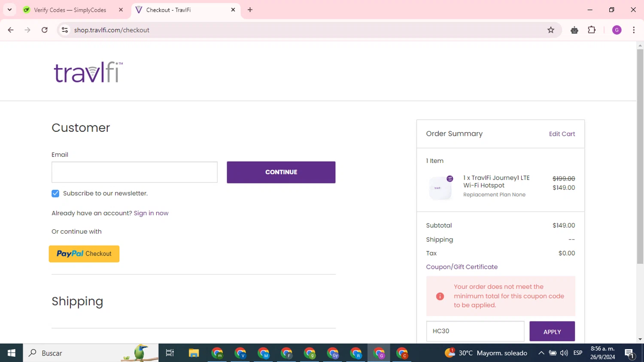Image resolution: width=644 pixels, height=362 pixels.
Task: Click the Subtotal label
Action: [439, 225]
